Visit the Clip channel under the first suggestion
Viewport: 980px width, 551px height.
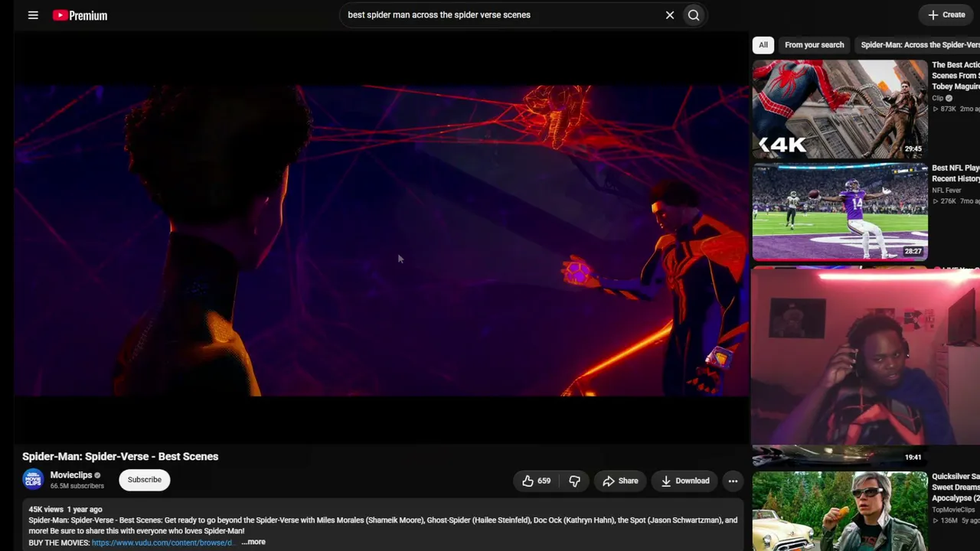point(938,98)
